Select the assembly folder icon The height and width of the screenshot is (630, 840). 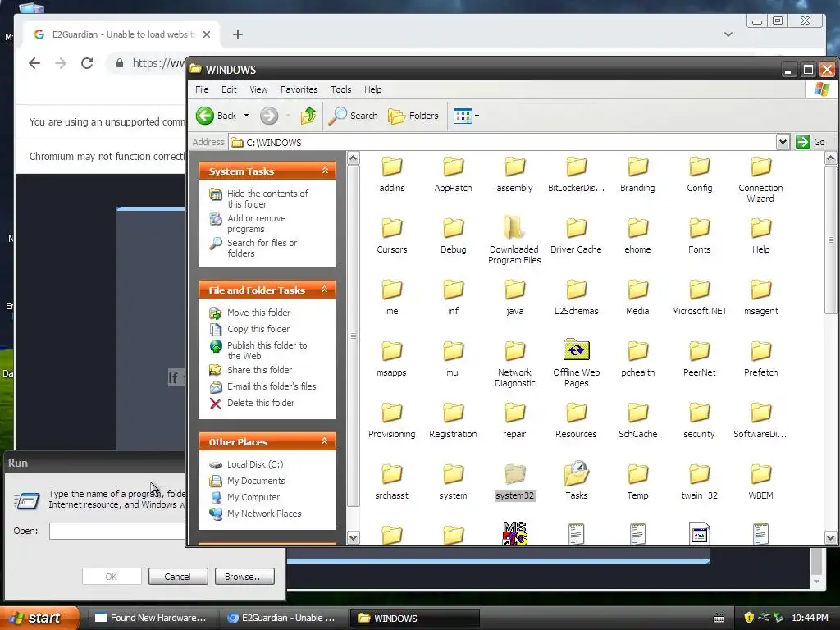[515, 167]
